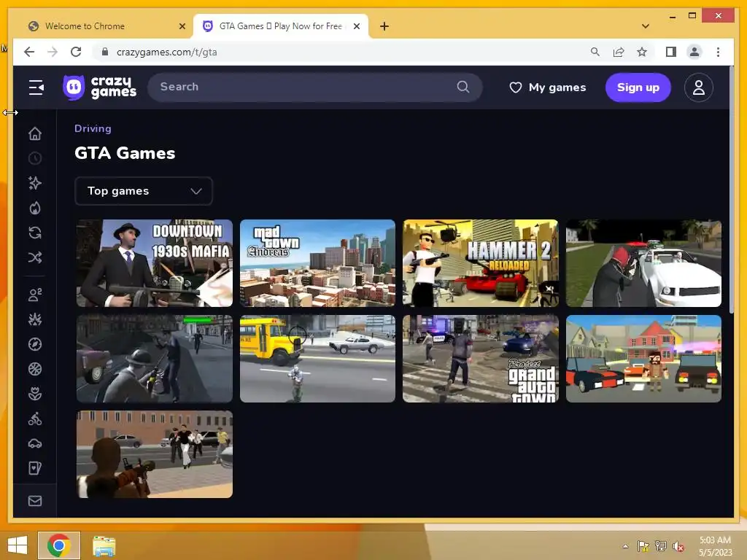Open Chrome profile avatar button

pyautogui.click(x=694, y=52)
